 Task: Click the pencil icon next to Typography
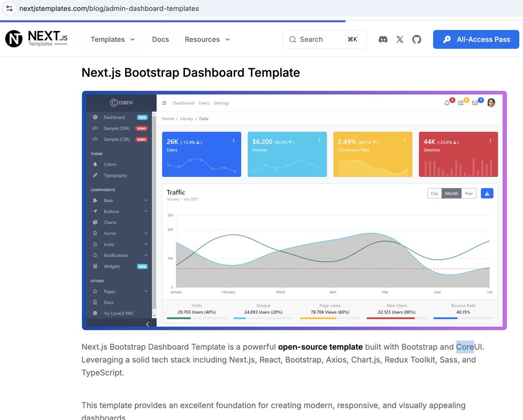pos(95,175)
